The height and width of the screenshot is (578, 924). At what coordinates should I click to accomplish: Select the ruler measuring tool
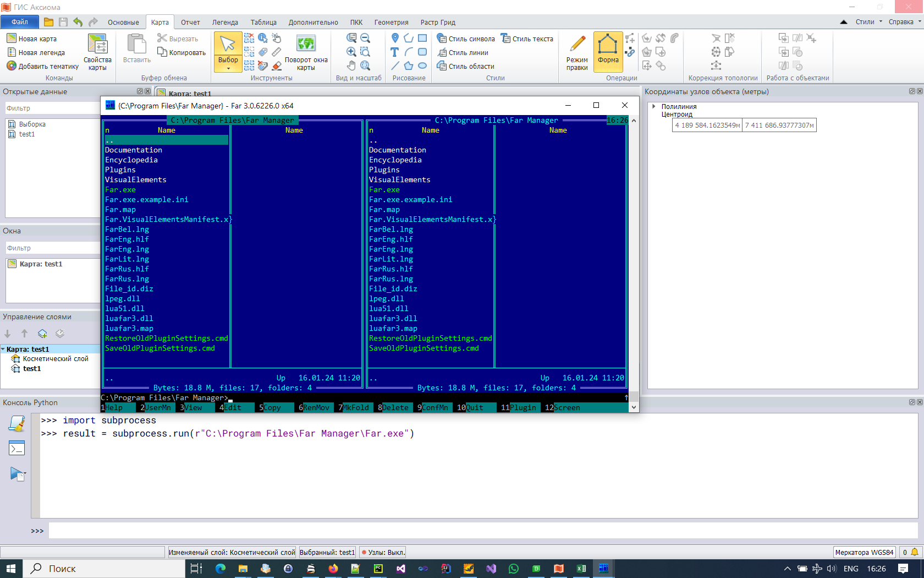[277, 52]
